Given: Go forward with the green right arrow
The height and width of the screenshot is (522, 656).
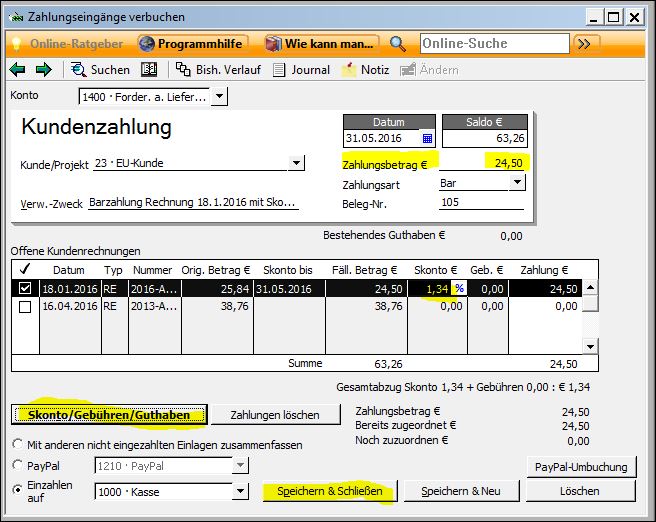Looking at the screenshot, I should click(x=44, y=69).
